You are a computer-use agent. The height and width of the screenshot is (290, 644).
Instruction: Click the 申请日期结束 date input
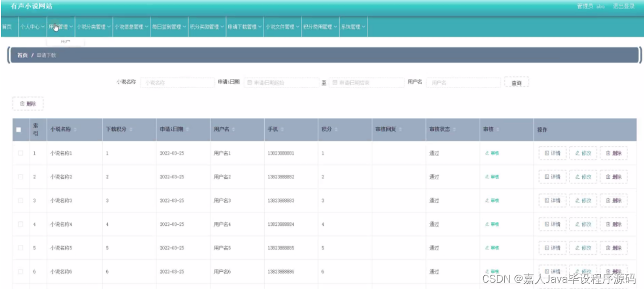pos(366,82)
